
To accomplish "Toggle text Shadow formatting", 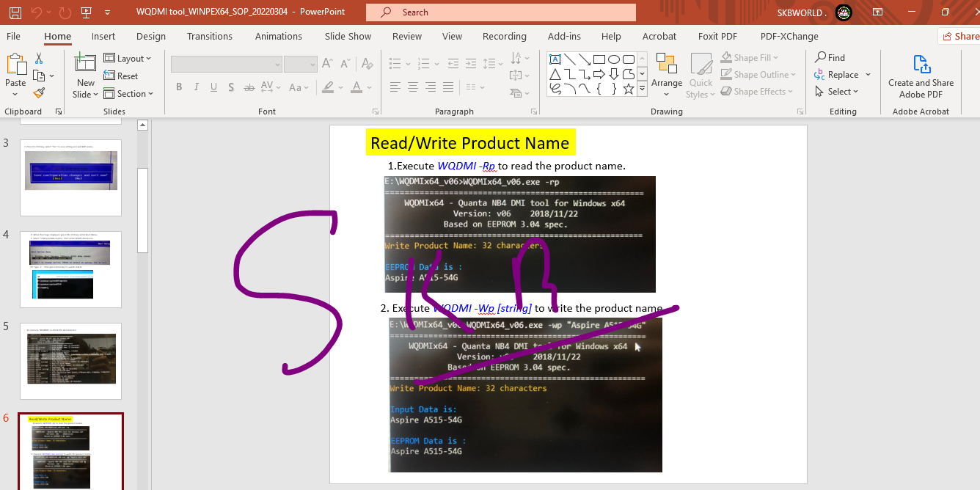I will point(231,87).
